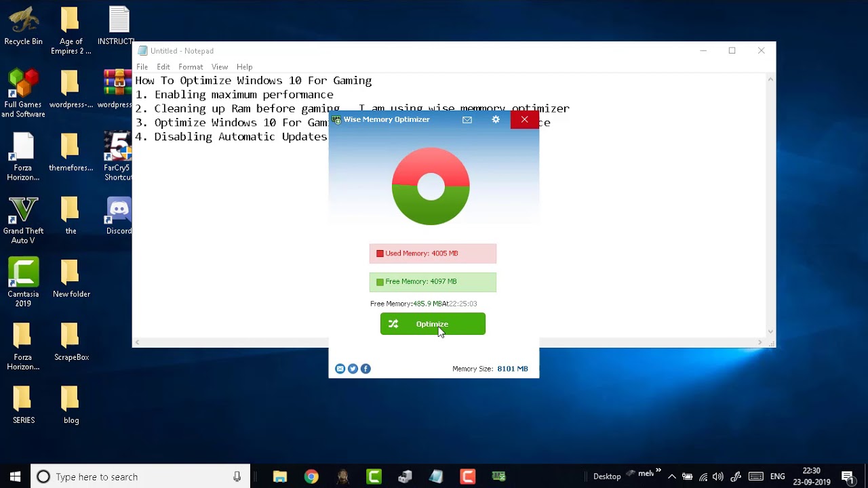Viewport: 868px width, 488px height.
Task: Select the Age of Empires 2 folder
Action: coord(71,30)
